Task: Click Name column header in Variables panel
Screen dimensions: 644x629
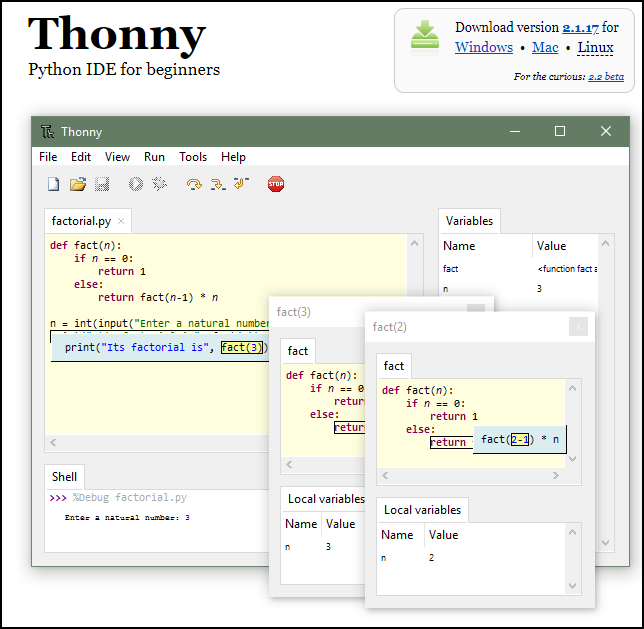Action: [x=486, y=246]
